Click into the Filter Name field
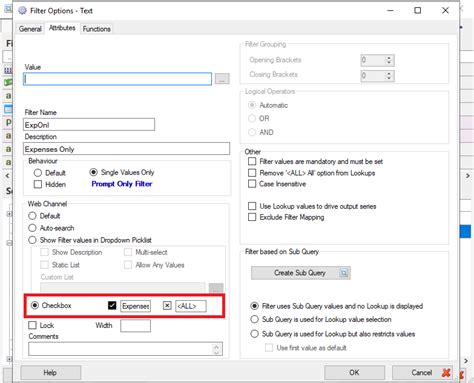Image resolution: width=474 pixels, height=383 pixels. click(89, 125)
